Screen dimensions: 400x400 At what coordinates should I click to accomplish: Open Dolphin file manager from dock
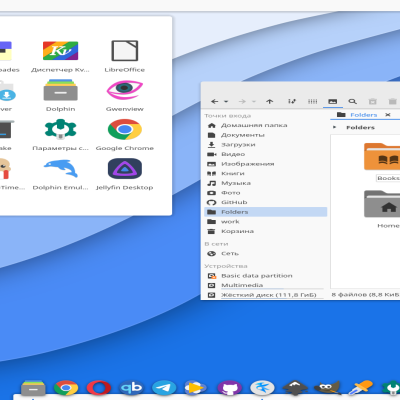point(33,388)
